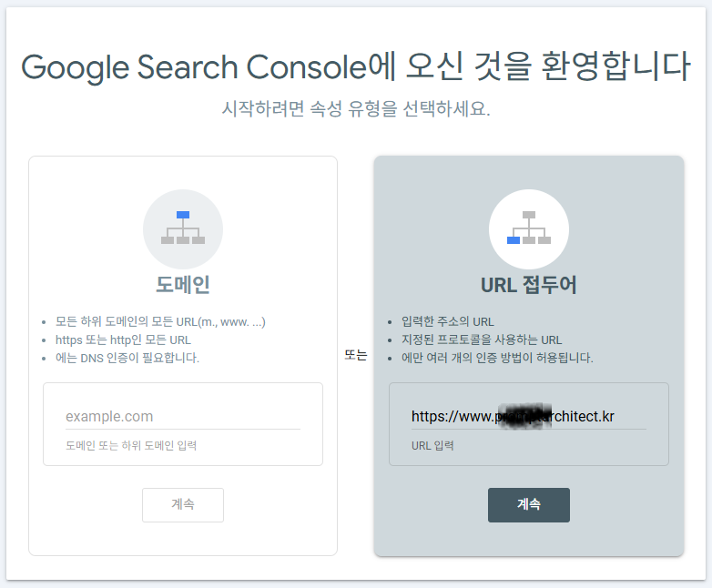This screenshot has height=588, width=712.
Task: Click the '모든 하위 도메인의 모든 URL' bullet
Action: pyautogui.click(x=160, y=322)
